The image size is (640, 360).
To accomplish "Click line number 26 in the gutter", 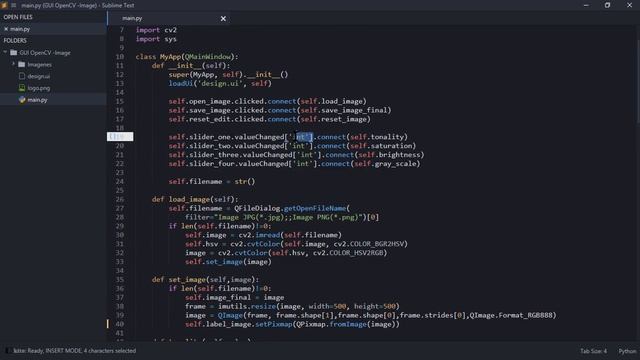I will click(x=120, y=200).
